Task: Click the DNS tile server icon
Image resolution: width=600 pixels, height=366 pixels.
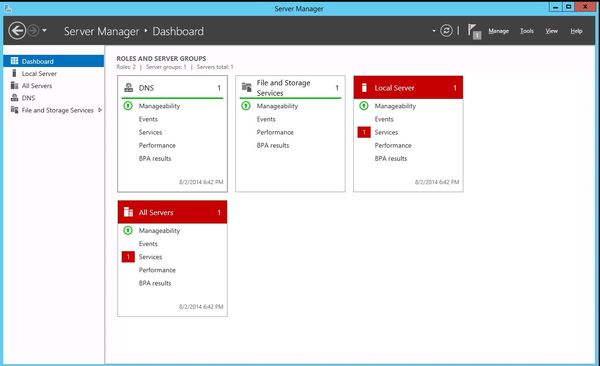Action: pyautogui.click(x=129, y=88)
